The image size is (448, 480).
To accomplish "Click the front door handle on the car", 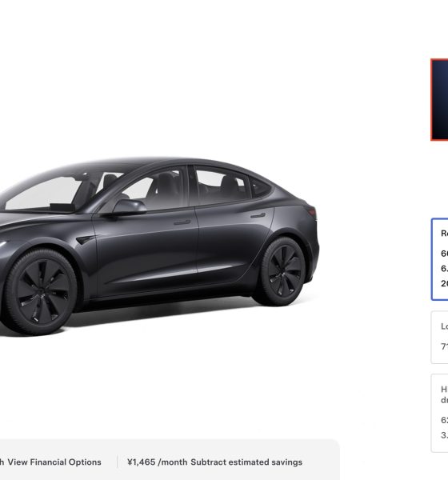I will pos(182,222).
